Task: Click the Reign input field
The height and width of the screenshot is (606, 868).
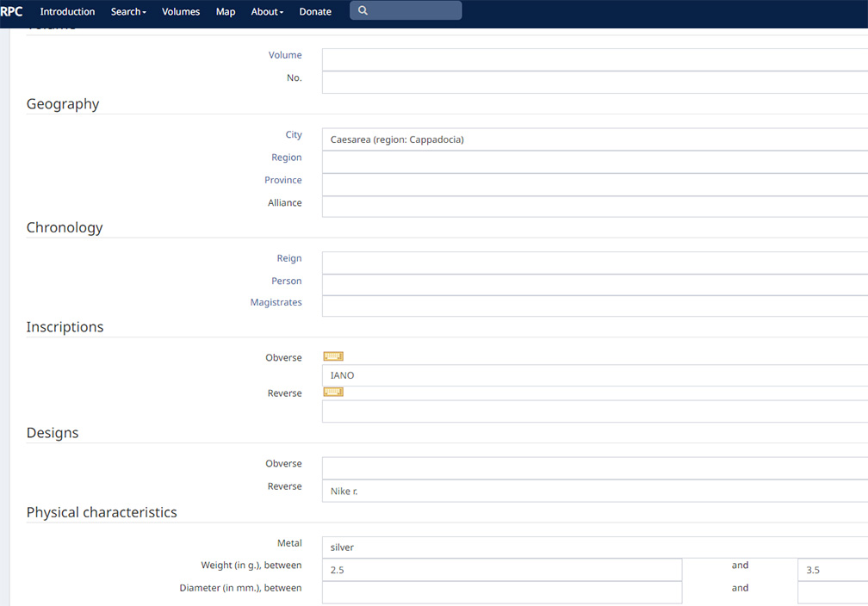Action: 595,263
